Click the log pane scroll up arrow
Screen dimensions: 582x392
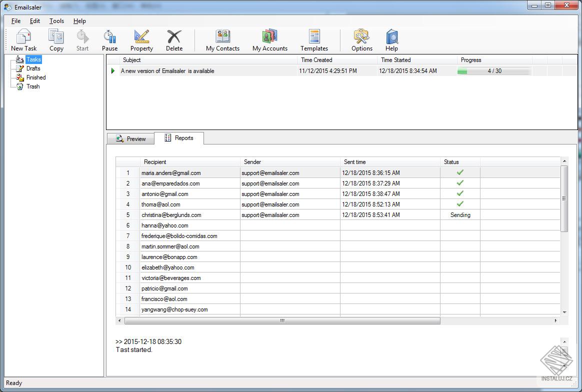point(564,342)
